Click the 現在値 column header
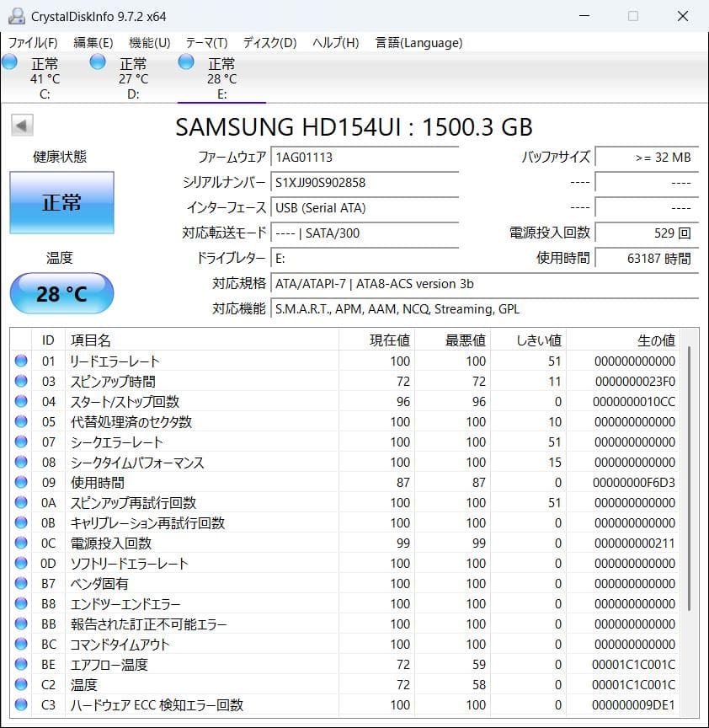Screen dimensions: 709x728 point(376,340)
